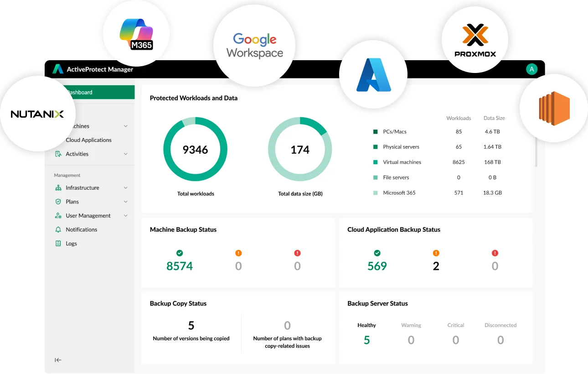This screenshot has height=374, width=588.
Task: Click the PCs/Macs legend color swatch
Action: pos(376,132)
